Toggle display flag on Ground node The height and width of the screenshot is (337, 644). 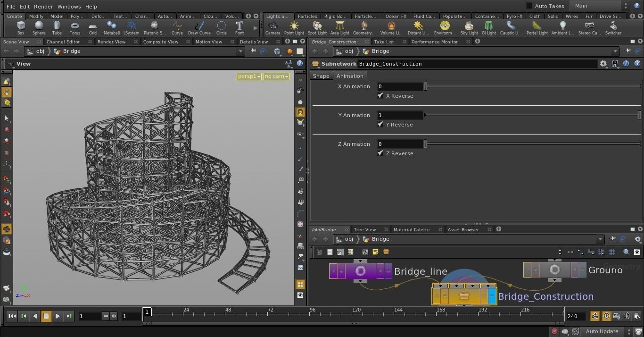(583, 270)
